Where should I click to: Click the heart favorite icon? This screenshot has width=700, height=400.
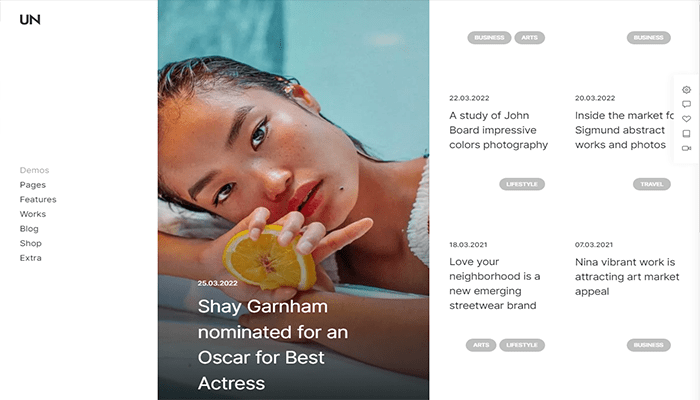(x=686, y=119)
